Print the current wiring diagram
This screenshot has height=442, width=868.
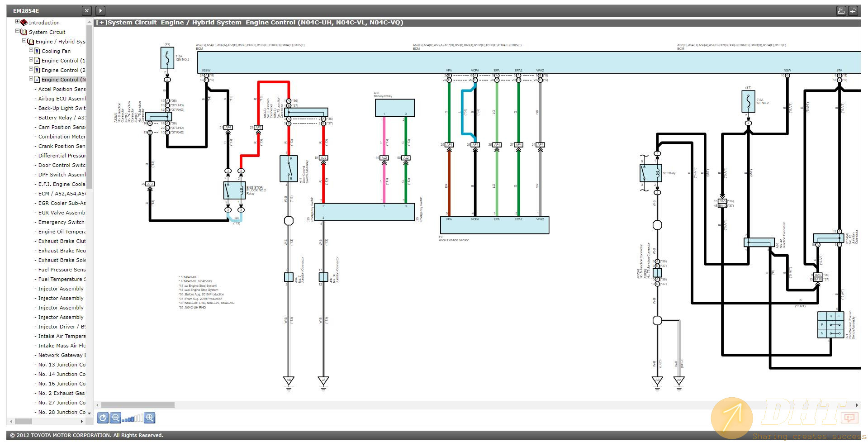[841, 10]
